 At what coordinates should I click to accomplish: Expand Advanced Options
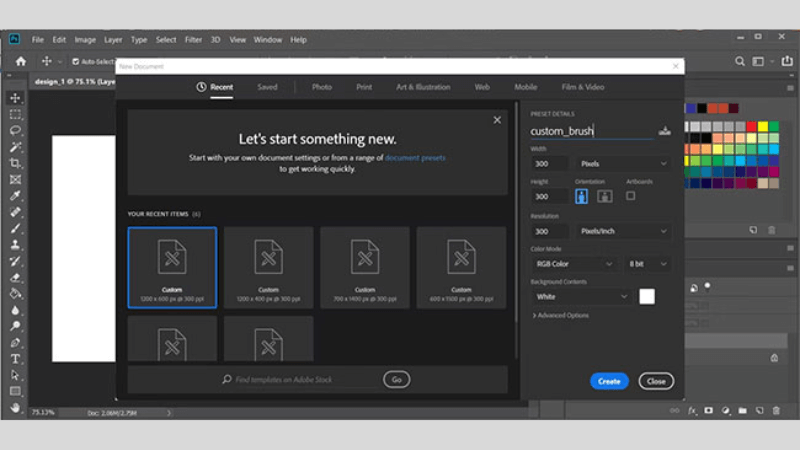click(560, 315)
